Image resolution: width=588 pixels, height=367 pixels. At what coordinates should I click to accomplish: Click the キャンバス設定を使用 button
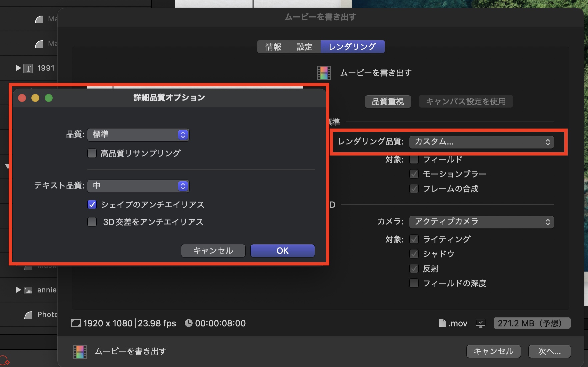466,102
